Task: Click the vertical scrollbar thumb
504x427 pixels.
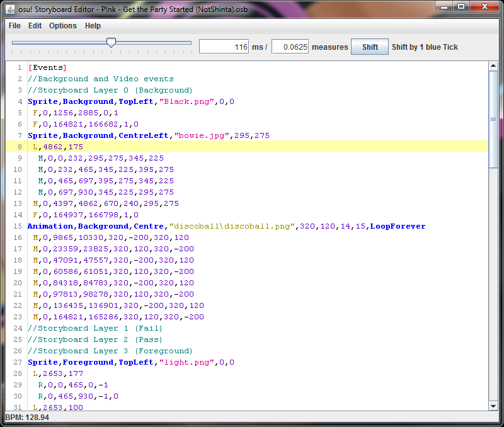Action: click(x=493, y=119)
